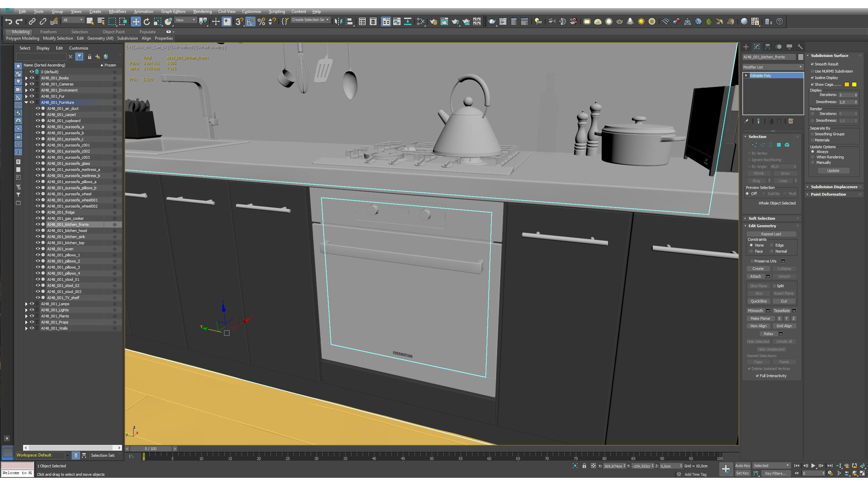The image size is (868, 488).
Task: Select Polygon sub-object level icon
Action: (x=779, y=145)
